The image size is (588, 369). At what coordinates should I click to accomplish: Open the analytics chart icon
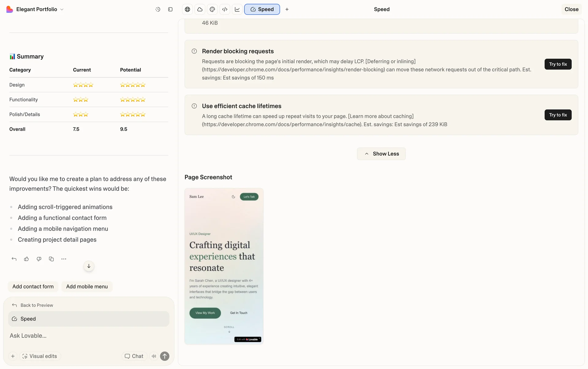click(237, 9)
